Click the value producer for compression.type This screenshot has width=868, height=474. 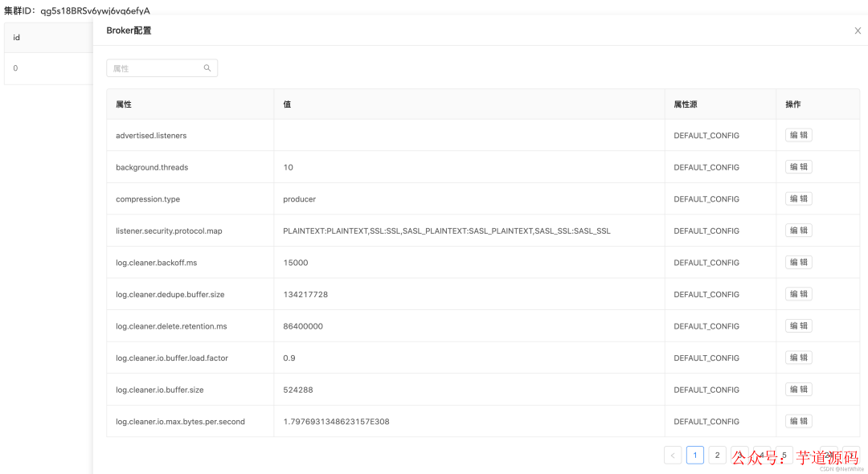tap(299, 199)
